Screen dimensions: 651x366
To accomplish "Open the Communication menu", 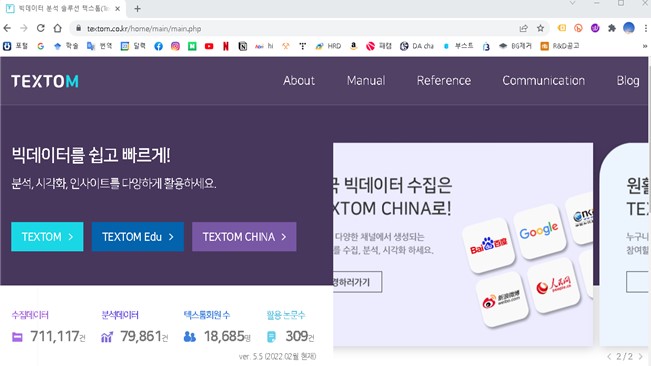I will click(x=543, y=81).
